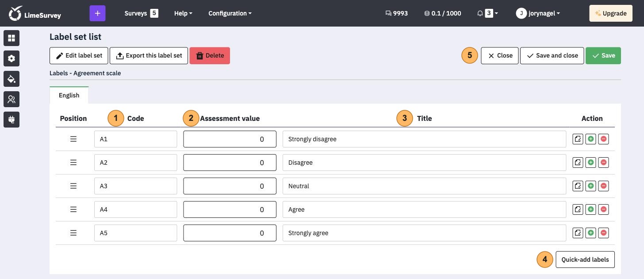Grab the drag handle for row A1
The image size is (644, 279).
[x=73, y=139]
